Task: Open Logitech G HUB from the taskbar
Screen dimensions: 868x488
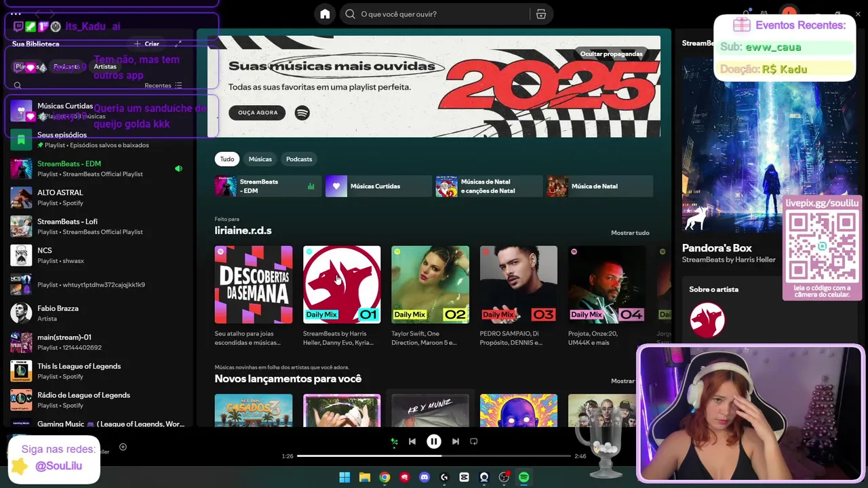Action: (x=444, y=477)
